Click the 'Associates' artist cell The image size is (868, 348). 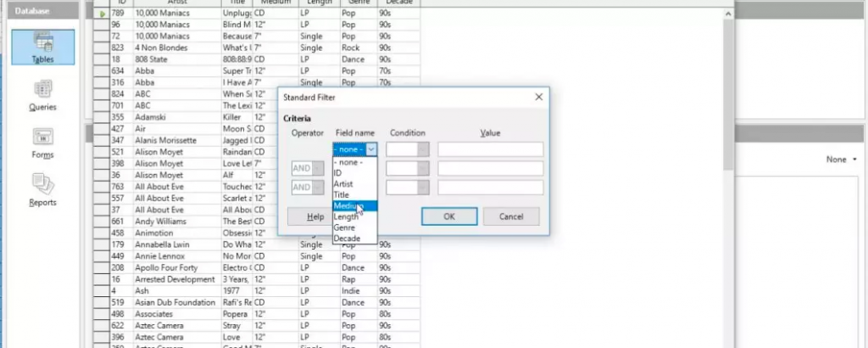177,314
